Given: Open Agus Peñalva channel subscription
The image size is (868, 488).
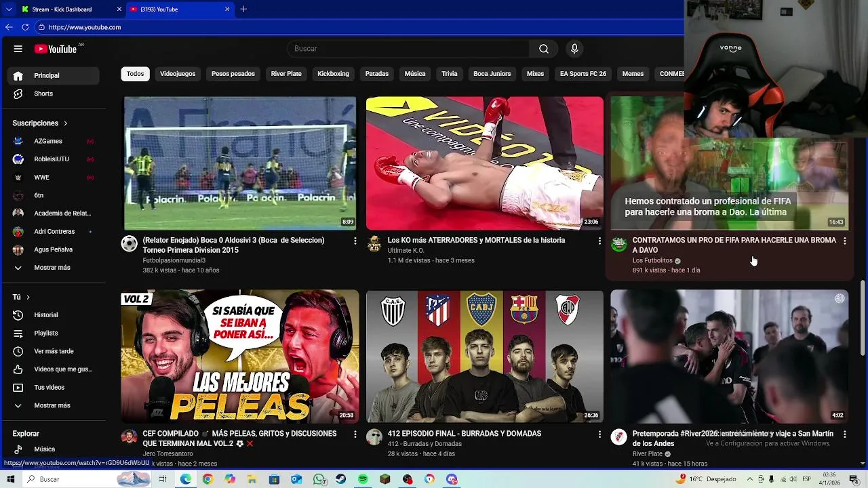Looking at the screenshot, I should click(53, 249).
